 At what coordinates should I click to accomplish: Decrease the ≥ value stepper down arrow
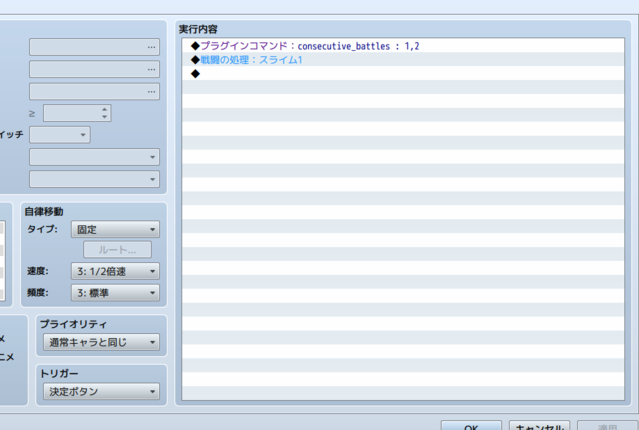tap(105, 117)
